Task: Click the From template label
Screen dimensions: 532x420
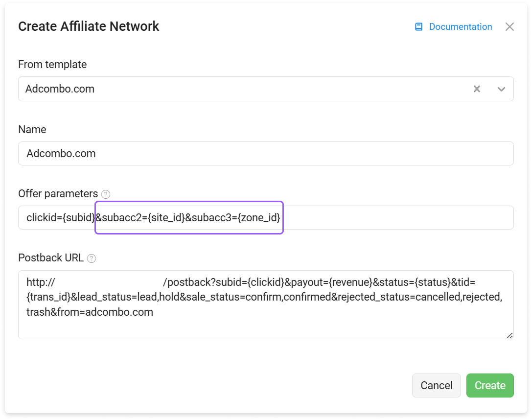Action: [52, 65]
